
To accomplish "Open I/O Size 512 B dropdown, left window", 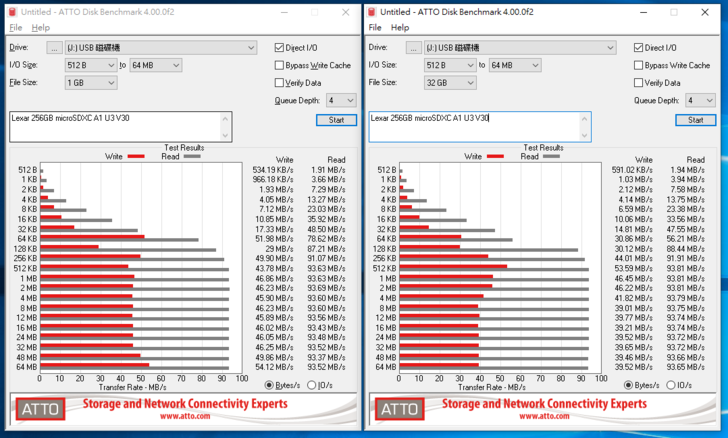I will (91, 65).
